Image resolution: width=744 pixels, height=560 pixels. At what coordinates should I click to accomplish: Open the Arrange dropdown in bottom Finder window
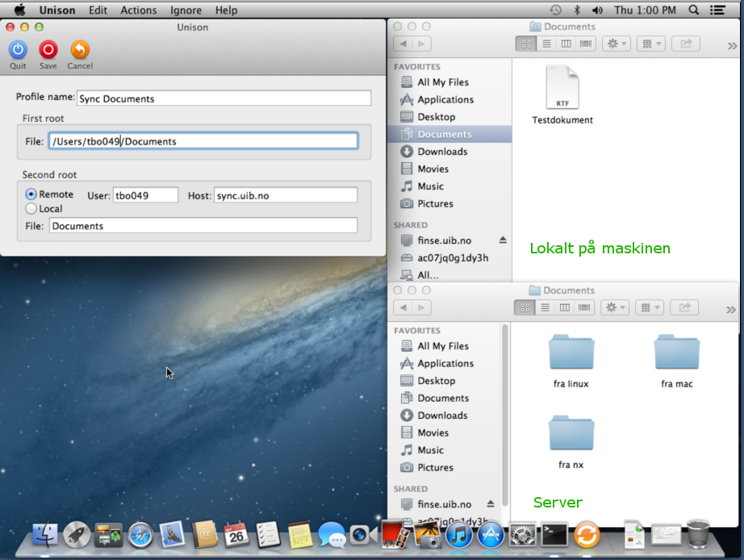[x=650, y=307]
